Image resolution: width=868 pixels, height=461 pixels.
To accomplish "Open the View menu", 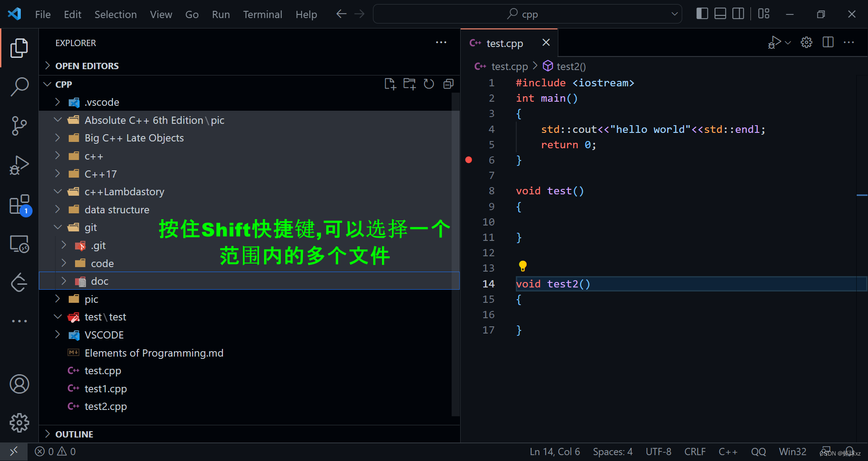I will 161,14.
